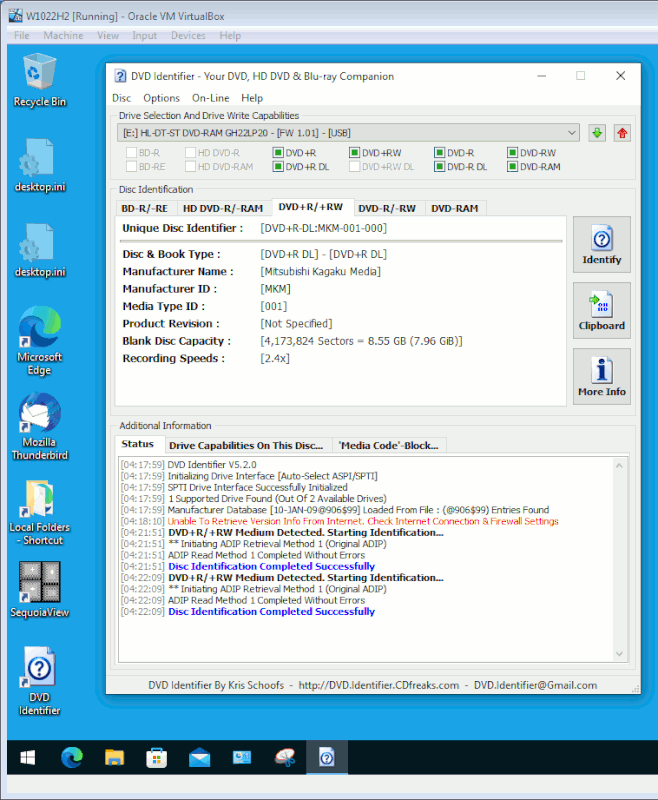
Task: Click the status log scroll up arrow
Action: pyautogui.click(x=619, y=465)
